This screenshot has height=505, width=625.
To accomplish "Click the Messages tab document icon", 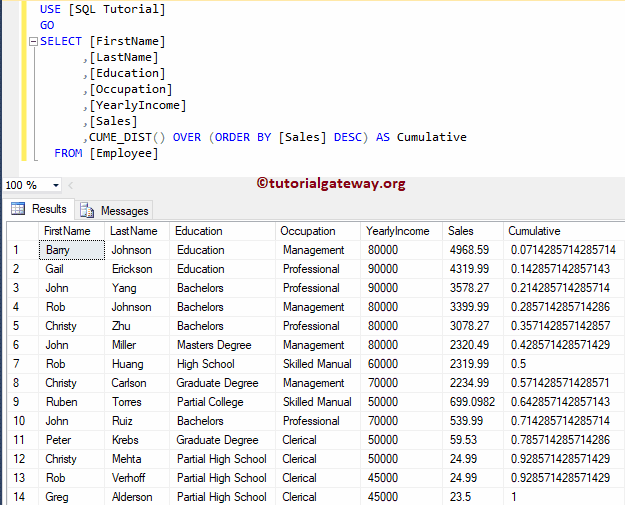I will [87, 211].
